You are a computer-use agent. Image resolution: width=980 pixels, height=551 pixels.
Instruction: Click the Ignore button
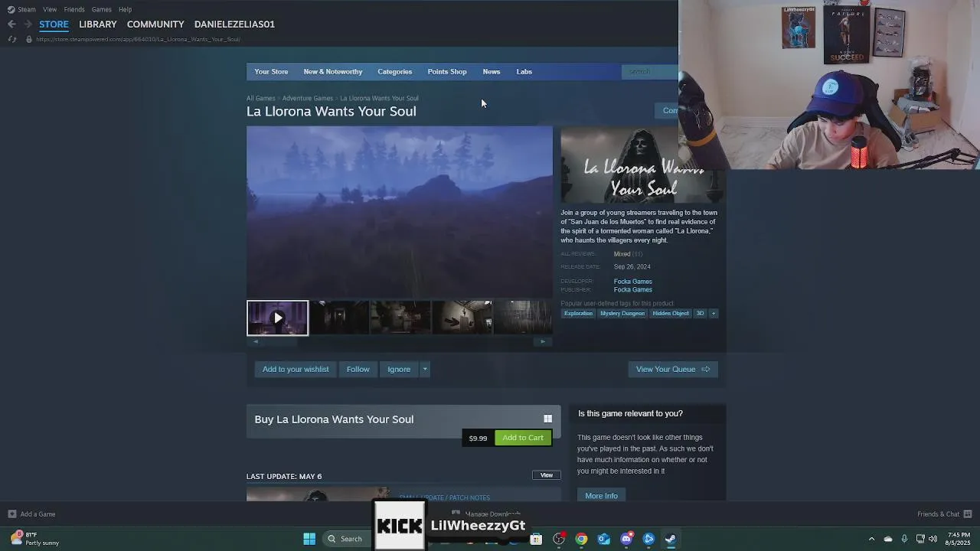click(x=399, y=370)
